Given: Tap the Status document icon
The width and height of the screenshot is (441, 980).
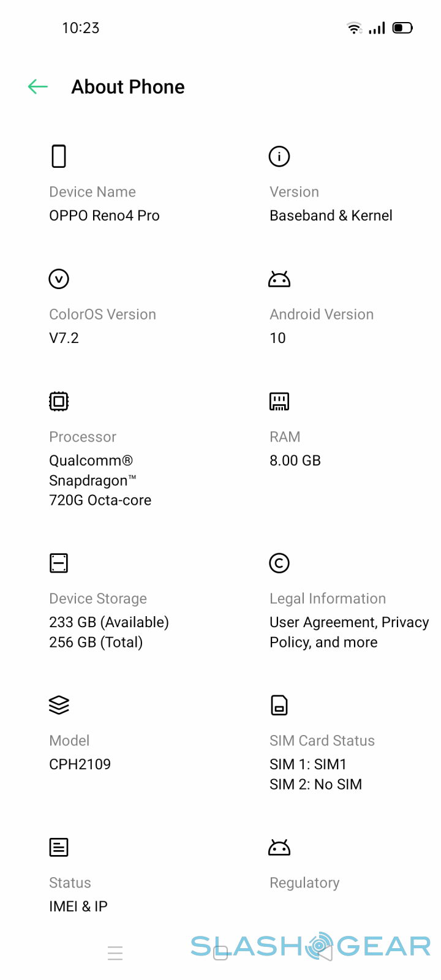Looking at the screenshot, I should coord(59,847).
